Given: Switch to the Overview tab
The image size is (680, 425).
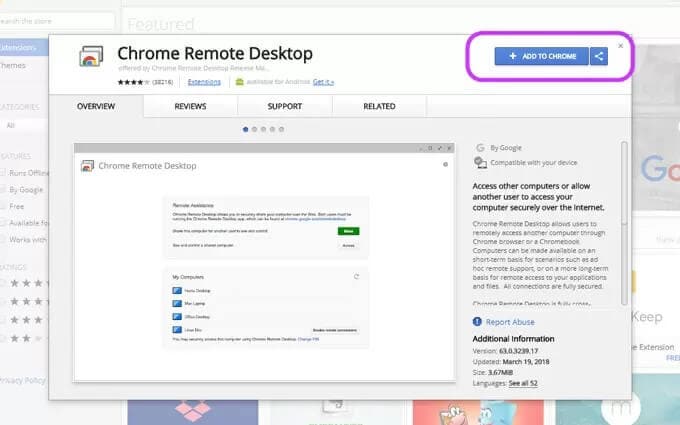Looking at the screenshot, I should coord(96,106).
